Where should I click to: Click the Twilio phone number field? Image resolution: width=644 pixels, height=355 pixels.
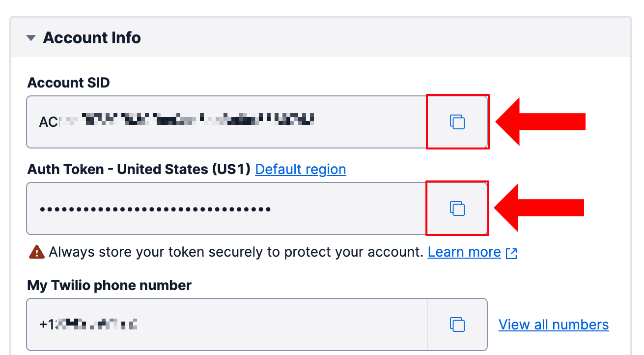click(226, 325)
